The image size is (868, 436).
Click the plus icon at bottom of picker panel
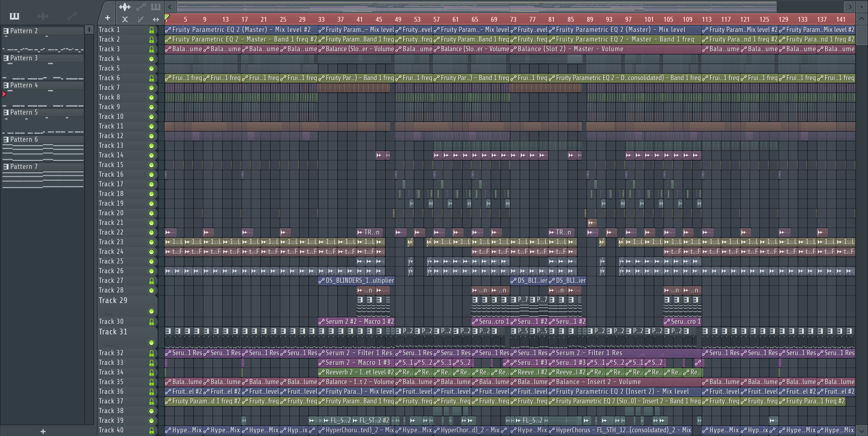coord(43,431)
